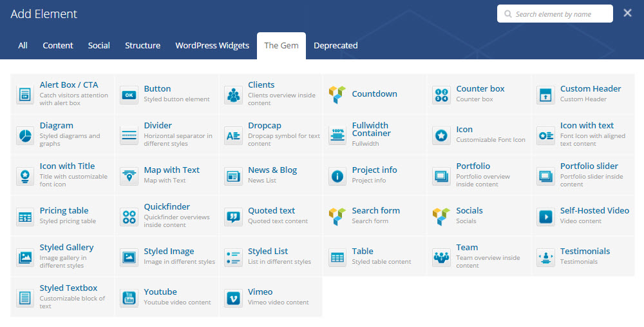Screen dimensions: 644x327
Task: Click 'Customizable Font Icon' description
Action: (x=491, y=140)
